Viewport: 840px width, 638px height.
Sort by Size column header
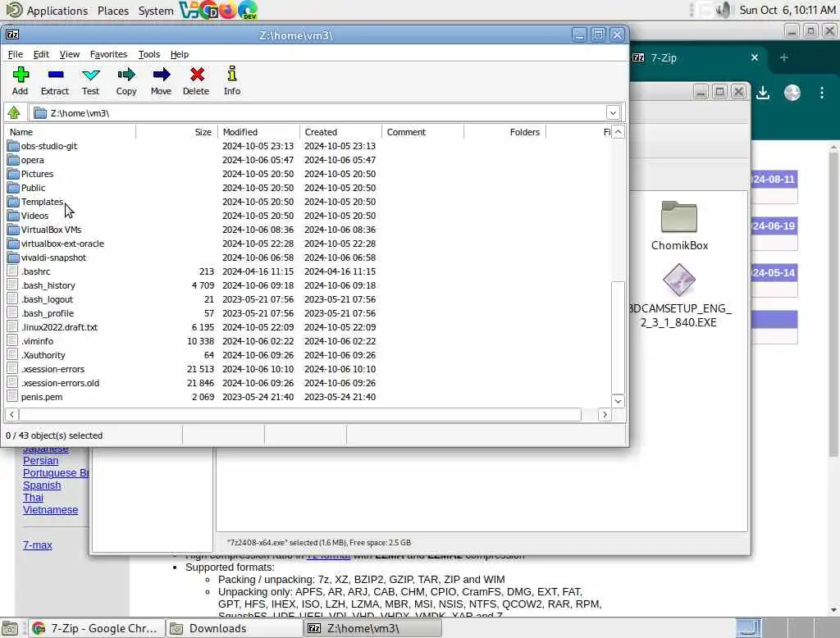click(177, 132)
